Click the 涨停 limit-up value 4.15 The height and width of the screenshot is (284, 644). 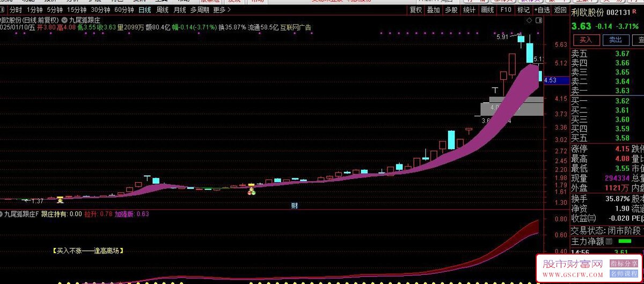tap(622, 149)
